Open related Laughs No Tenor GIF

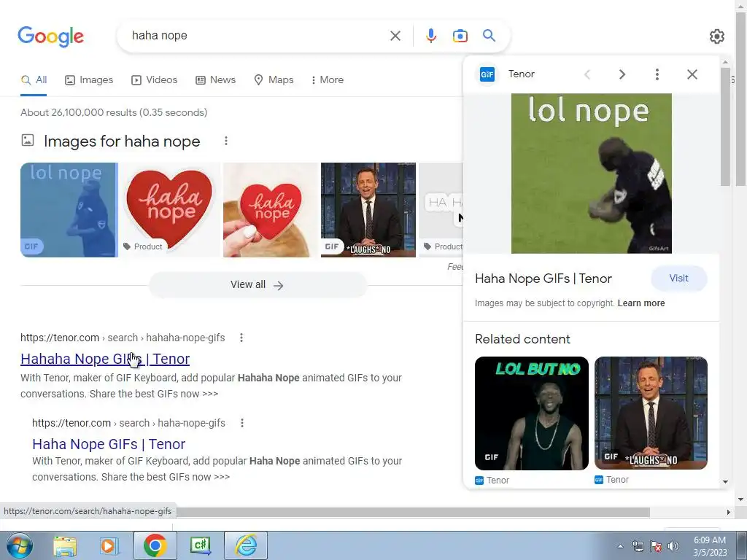(651, 413)
